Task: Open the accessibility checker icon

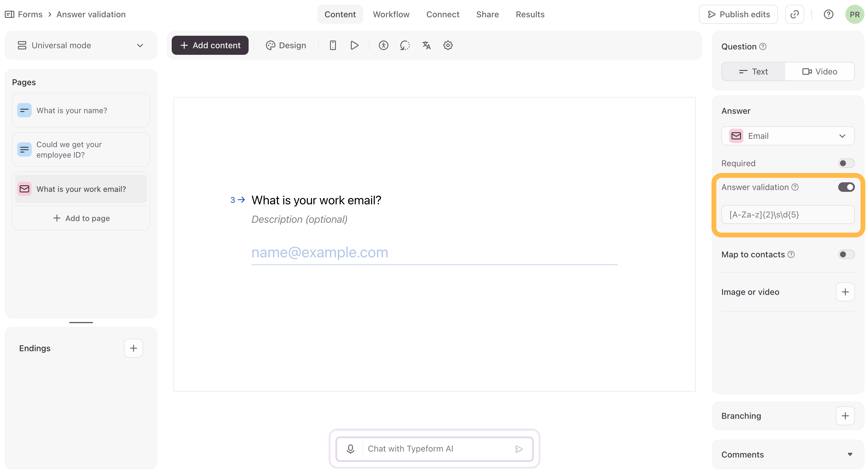Action: tap(383, 45)
